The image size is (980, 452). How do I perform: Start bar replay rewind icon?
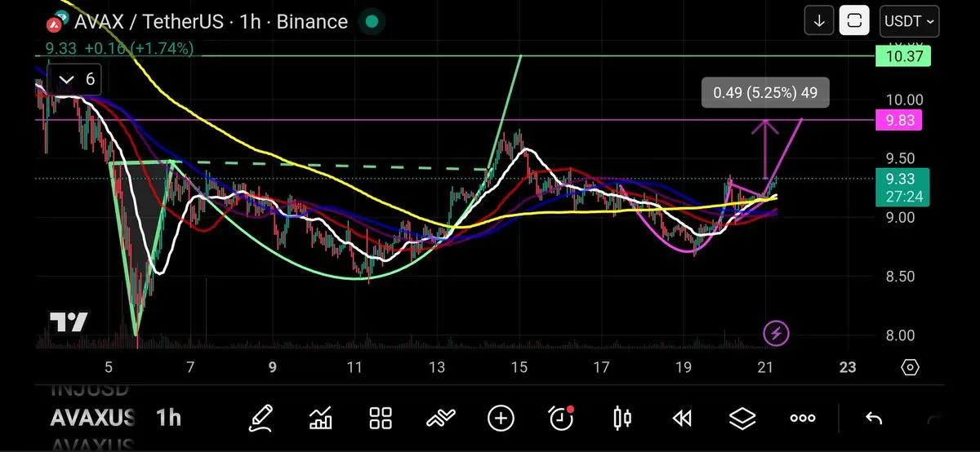click(682, 419)
